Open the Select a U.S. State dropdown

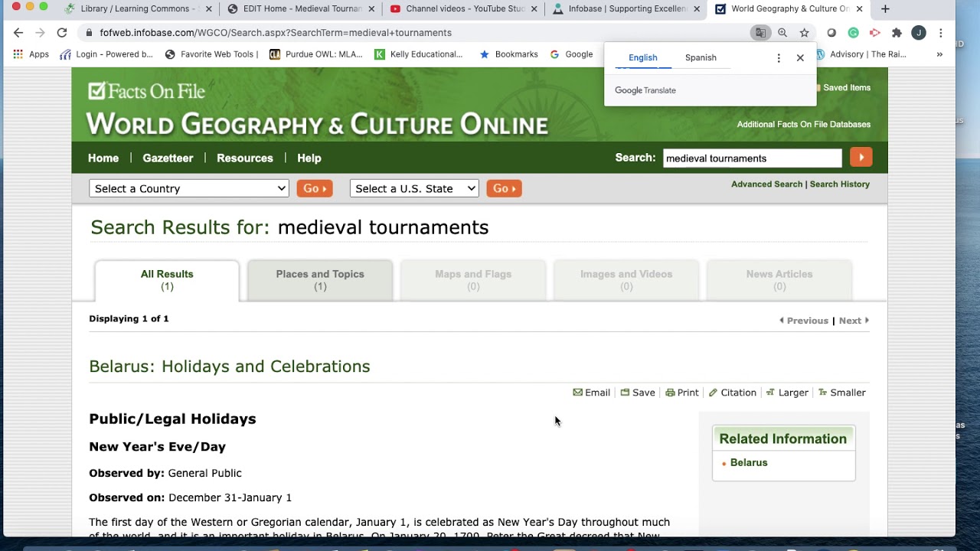coord(414,188)
